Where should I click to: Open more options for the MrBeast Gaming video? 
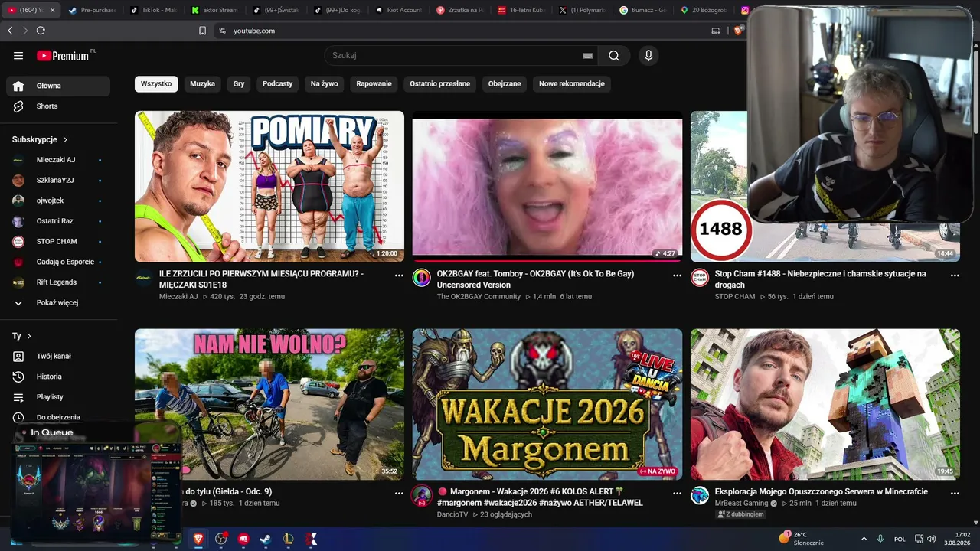point(955,494)
